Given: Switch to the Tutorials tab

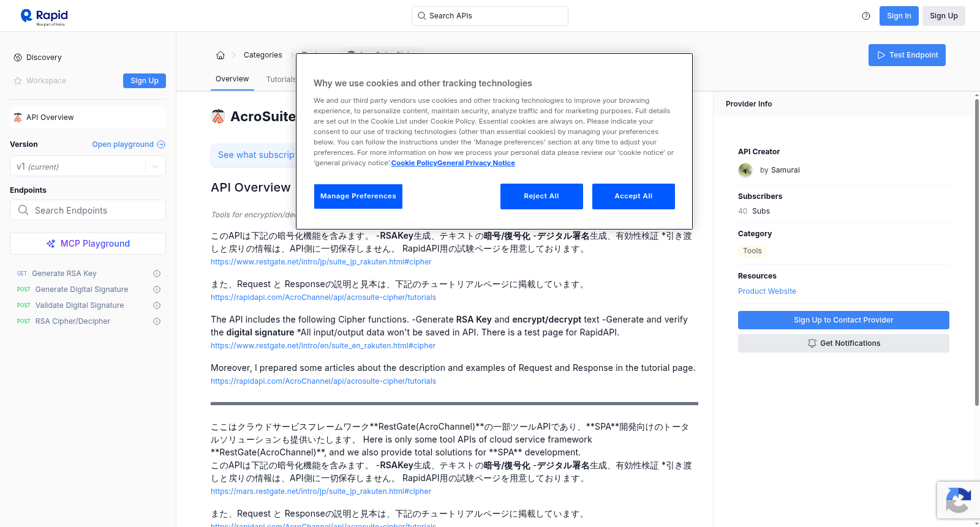Looking at the screenshot, I should (x=281, y=80).
